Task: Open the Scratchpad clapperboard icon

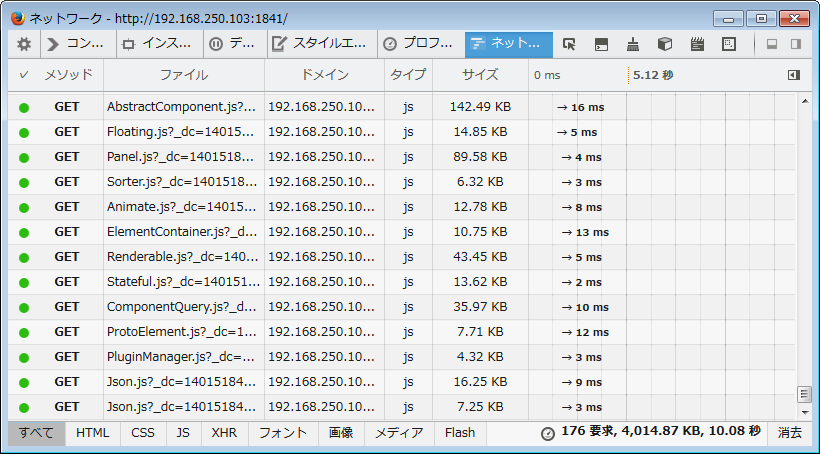Action: tap(697, 44)
